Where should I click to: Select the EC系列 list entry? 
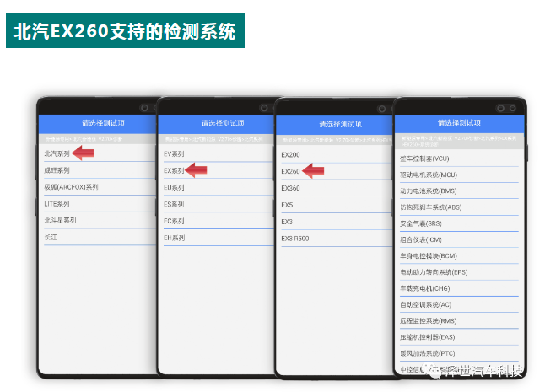[x=216, y=221]
